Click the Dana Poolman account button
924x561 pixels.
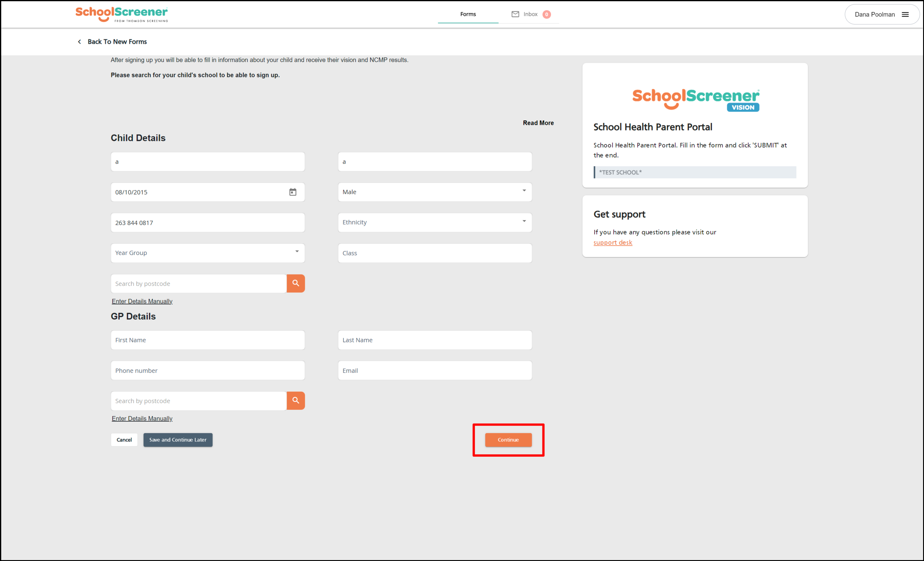[882, 15]
